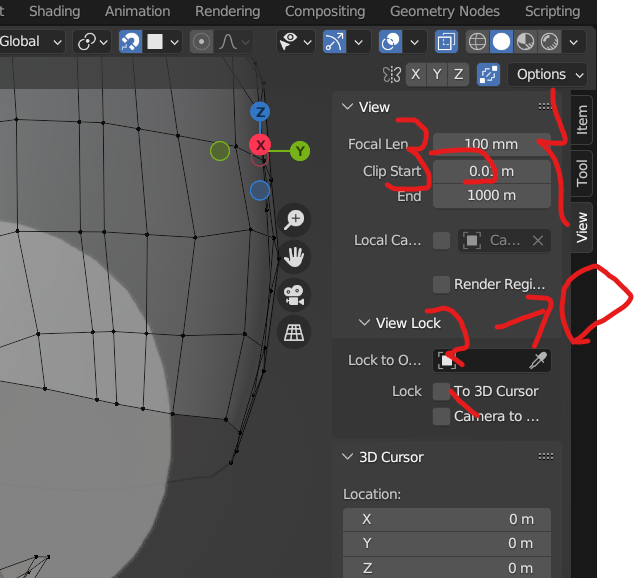Click the snap element increment icon
The height and width of the screenshot is (578, 636).
(155, 41)
